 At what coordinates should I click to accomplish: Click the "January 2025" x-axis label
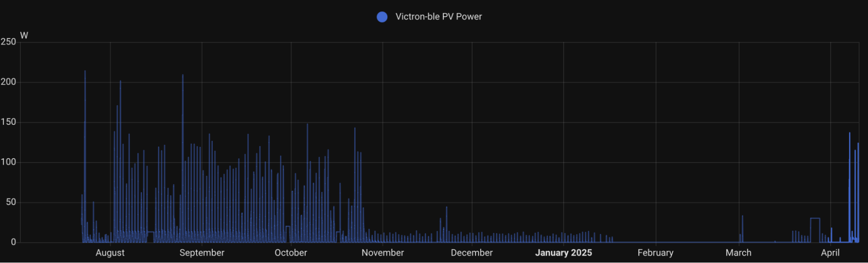point(564,253)
